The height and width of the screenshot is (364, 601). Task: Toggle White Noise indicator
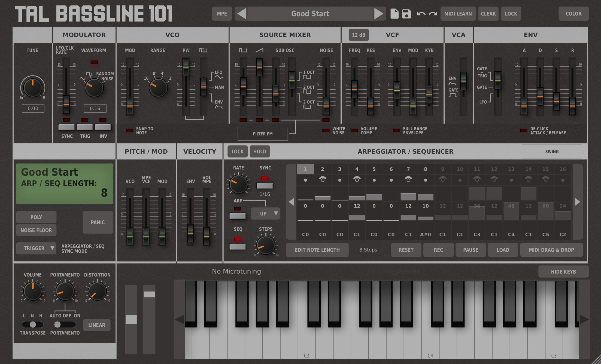pos(326,131)
